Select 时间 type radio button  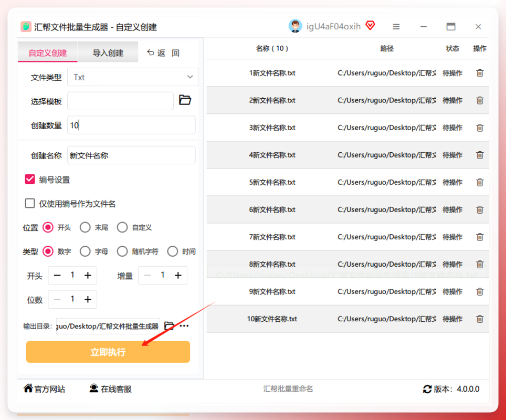(173, 251)
